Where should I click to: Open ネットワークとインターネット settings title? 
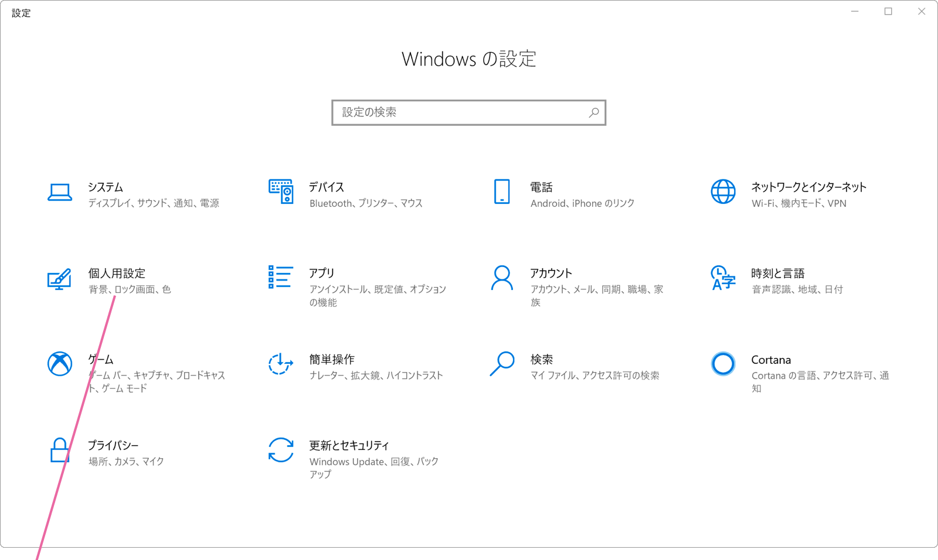(809, 187)
